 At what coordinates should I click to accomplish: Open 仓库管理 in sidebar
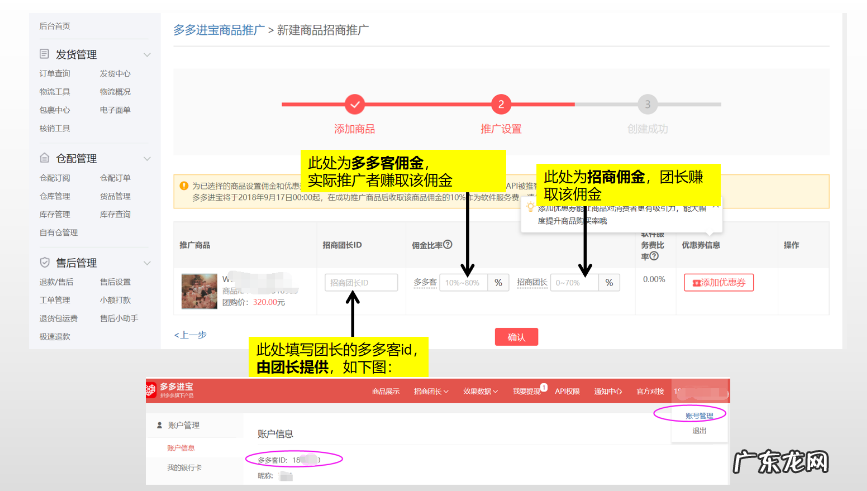(55, 196)
